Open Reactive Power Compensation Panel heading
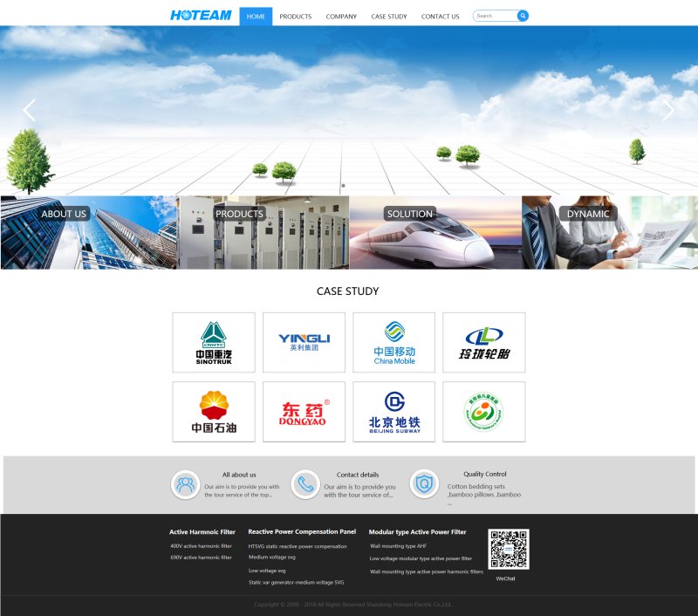The height and width of the screenshot is (616, 698). tap(302, 531)
